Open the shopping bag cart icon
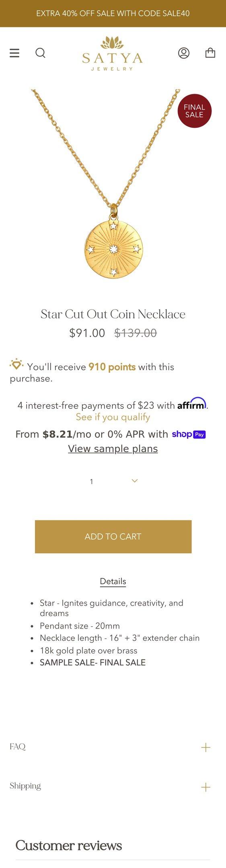The image size is (226, 868). (x=210, y=53)
